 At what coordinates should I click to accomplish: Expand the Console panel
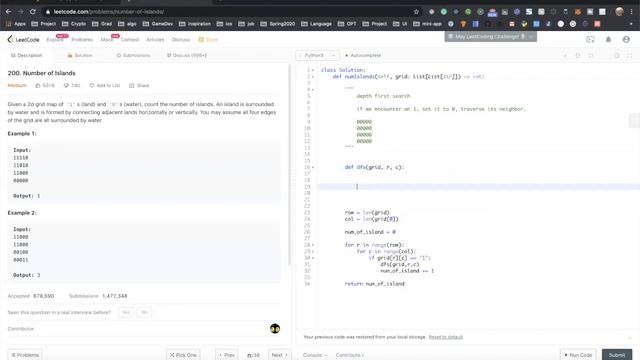[x=315, y=355]
